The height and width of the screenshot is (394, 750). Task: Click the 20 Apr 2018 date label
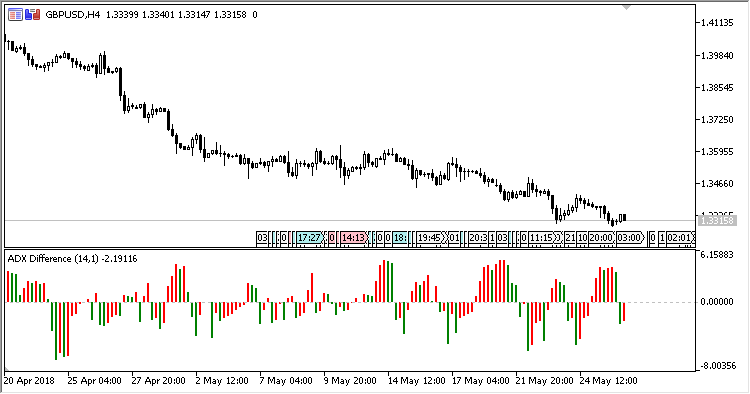click(29, 381)
